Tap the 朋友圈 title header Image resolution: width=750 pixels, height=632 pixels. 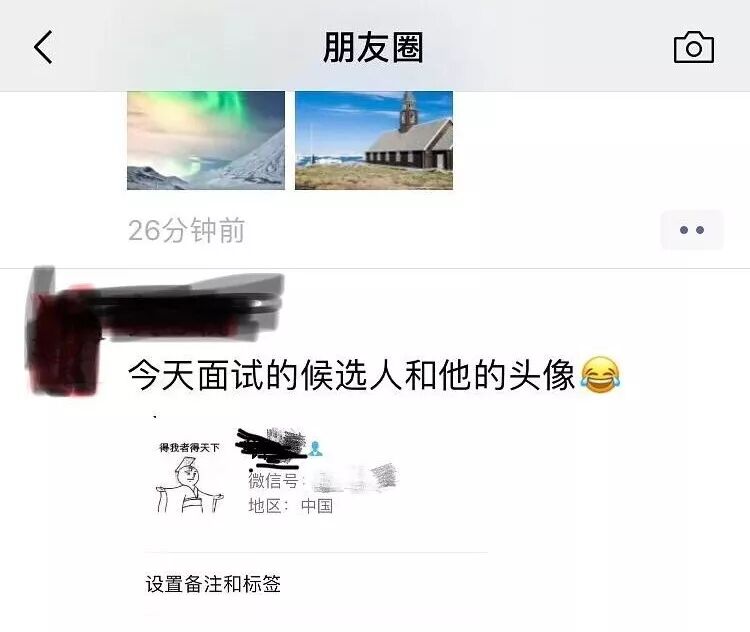pos(374,47)
